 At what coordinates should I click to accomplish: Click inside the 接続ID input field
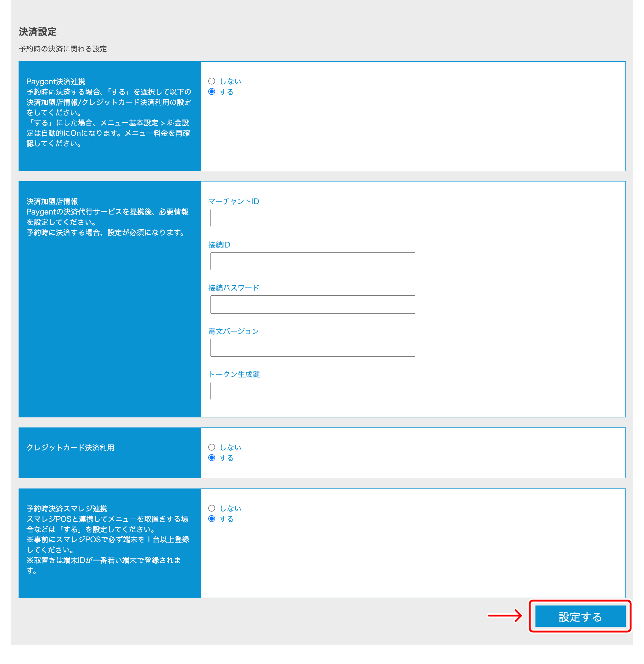(x=312, y=261)
